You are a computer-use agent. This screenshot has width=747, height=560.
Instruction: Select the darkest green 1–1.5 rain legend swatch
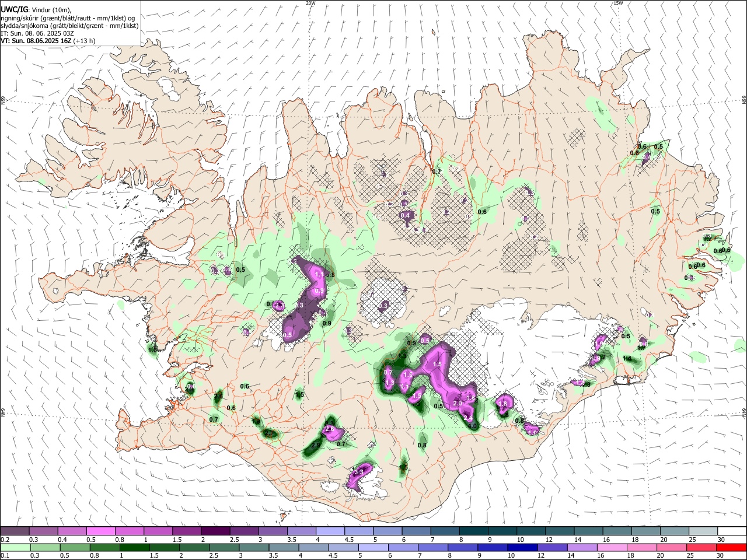click(135, 547)
